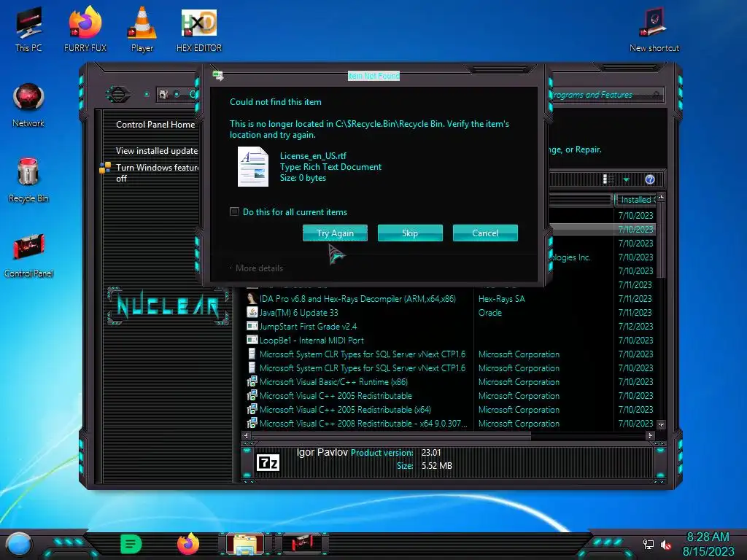747x560 pixels.
Task: Open the New shortcut desktop icon
Action: [x=654, y=28]
